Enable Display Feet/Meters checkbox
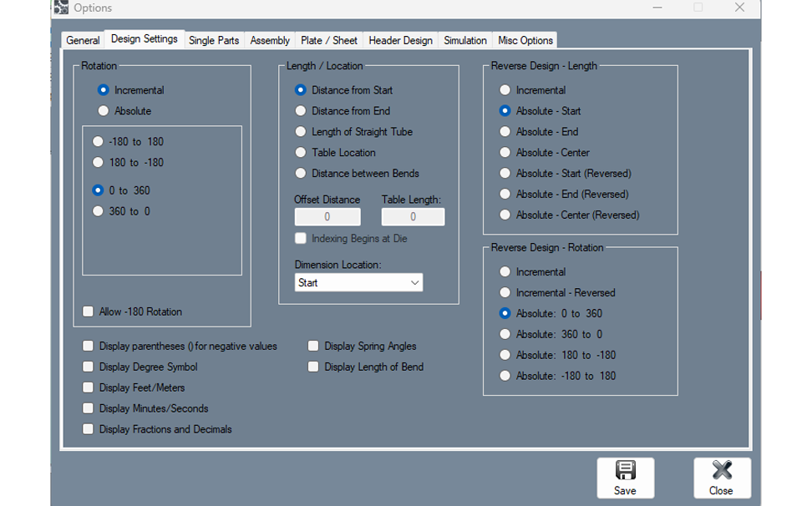Image resolution: width=812 pixels, height=506 pixels. [x=134, y=387]
